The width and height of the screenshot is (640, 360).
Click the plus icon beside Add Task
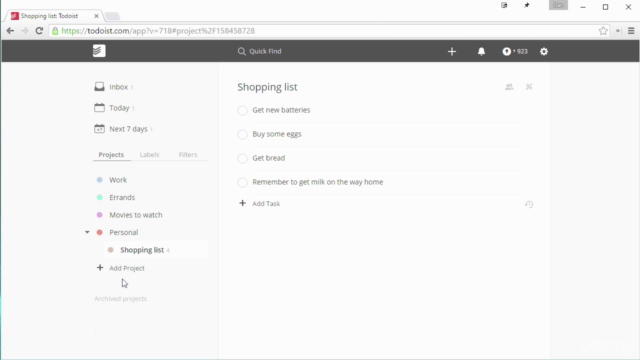pos(242,203)
